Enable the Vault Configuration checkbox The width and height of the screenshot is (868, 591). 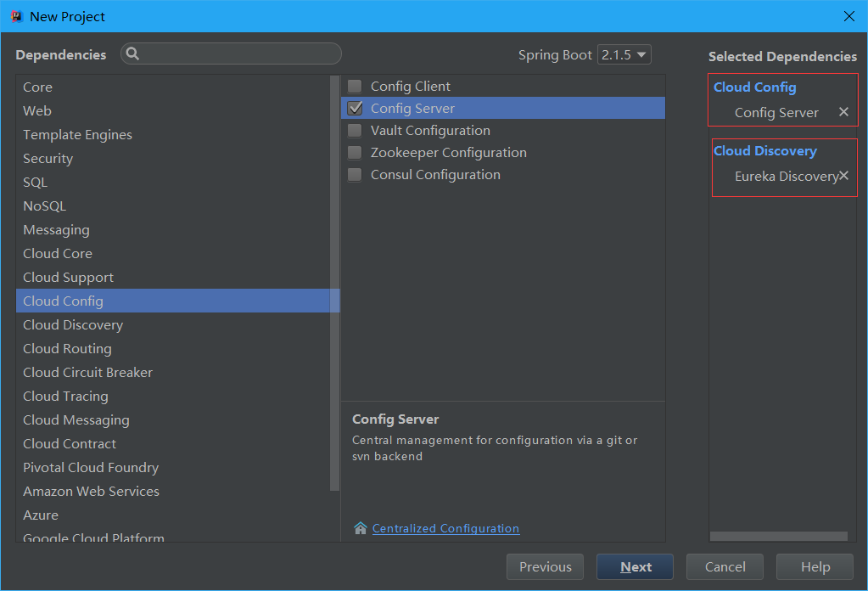355,131
